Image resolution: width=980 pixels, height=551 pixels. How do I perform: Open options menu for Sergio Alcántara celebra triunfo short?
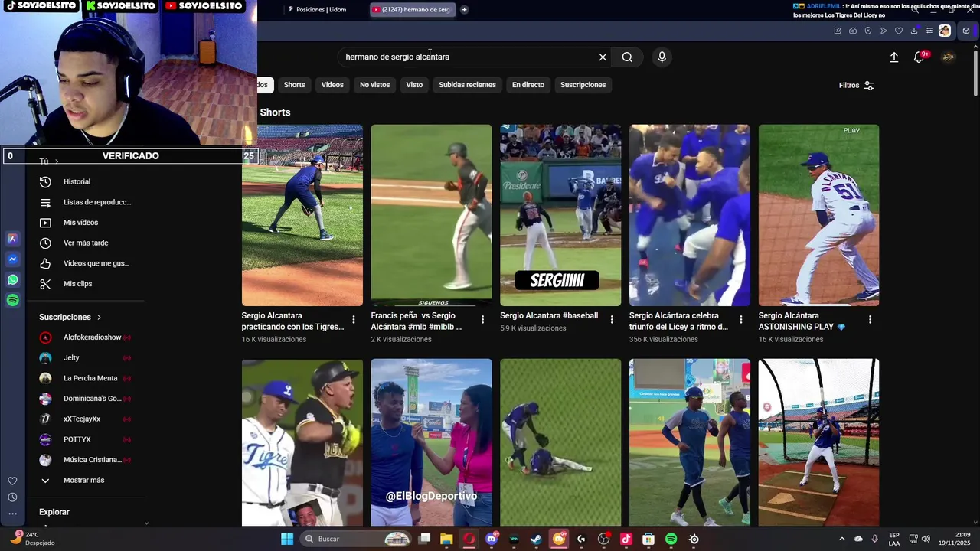[x=740, y=320]
